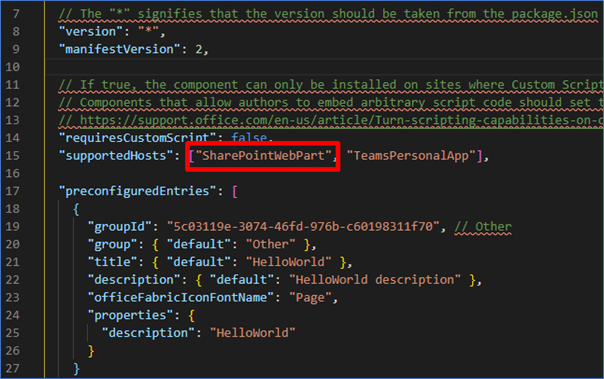This screenshot has width=604, height=379.
Task: Click the "properties" key on line 24
Action: click(130, 315)
